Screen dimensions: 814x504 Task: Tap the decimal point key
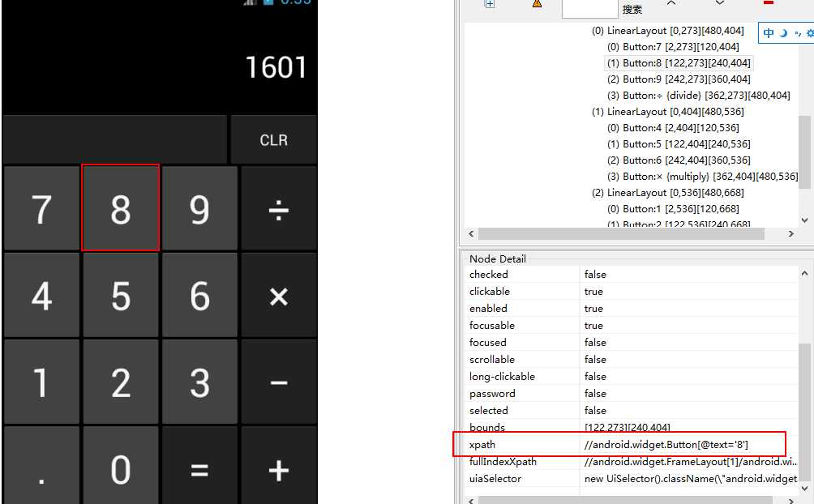pos(41,466)
